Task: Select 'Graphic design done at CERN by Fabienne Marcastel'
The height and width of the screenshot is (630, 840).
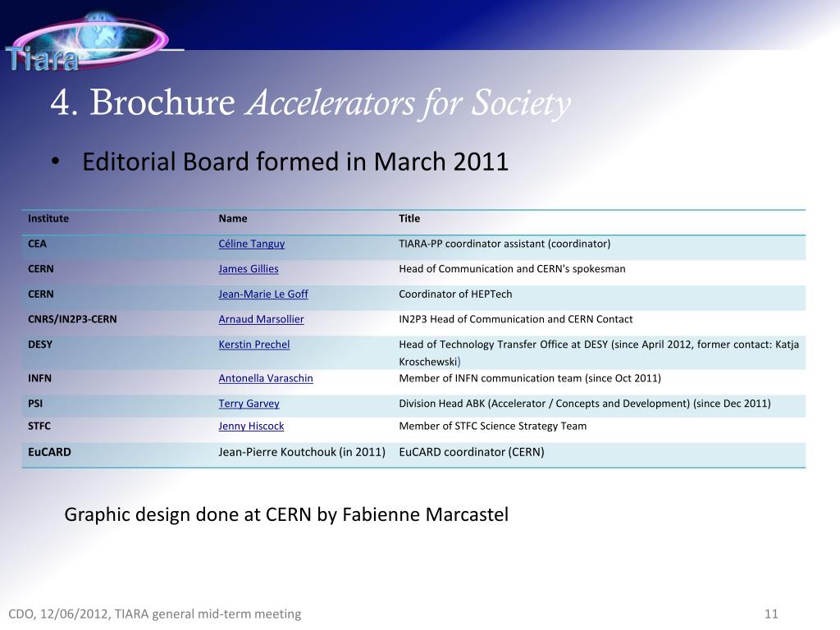Action: coord(286,514)
